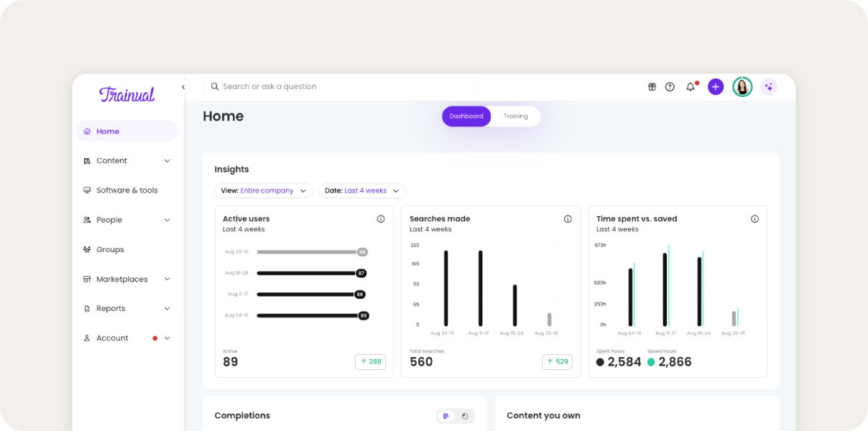Switch to the Training view
This screenshot has height=431, width=868.
pyautogui.click(x=515, y=116)
